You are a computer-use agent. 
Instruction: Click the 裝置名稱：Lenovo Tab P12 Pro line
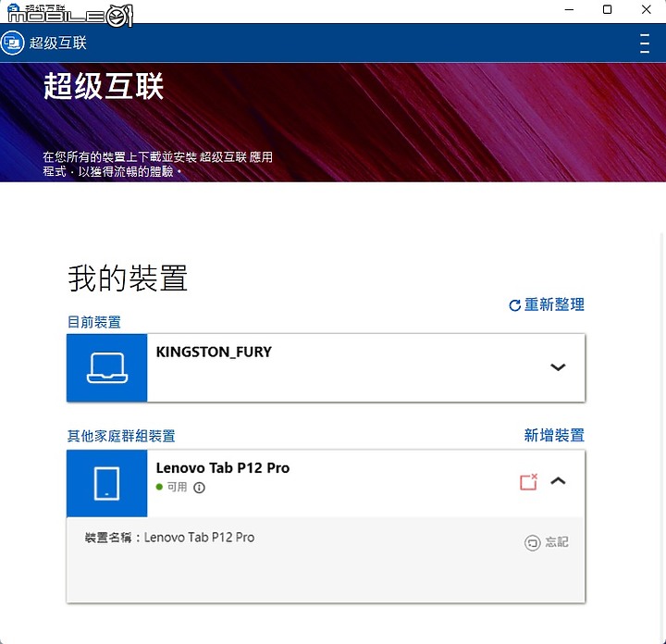169,538
